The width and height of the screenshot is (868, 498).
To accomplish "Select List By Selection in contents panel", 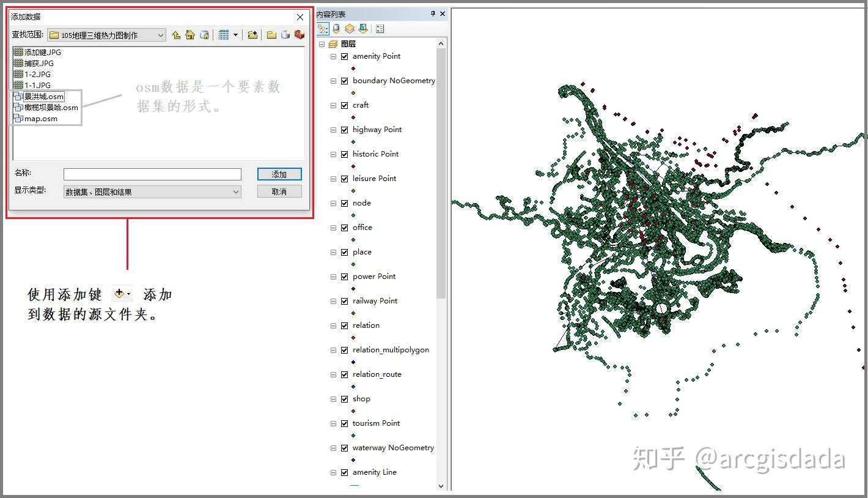I will pyautogui.click(x=362, y=29).
